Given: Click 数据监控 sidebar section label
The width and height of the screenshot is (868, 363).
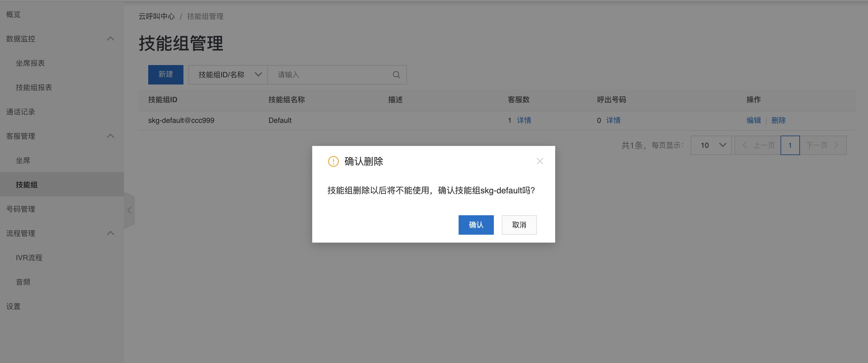Looking at the screenshot, I should [x=21, y=39].
